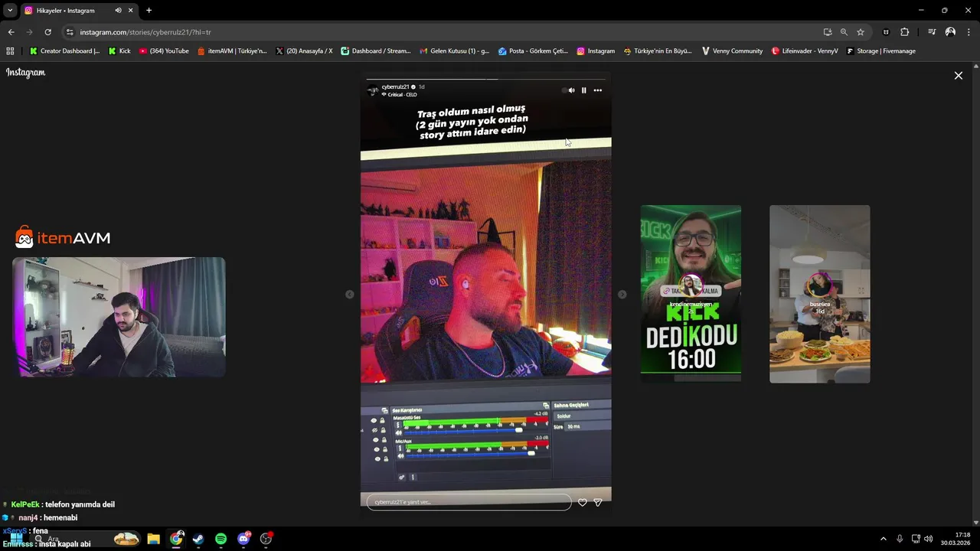Open the story's three-dot more options
Screen dimensions: 980x551
click(598, 90)
